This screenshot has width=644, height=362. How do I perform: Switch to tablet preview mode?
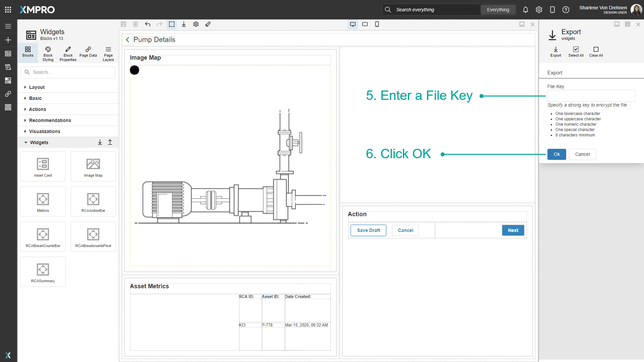click(x=365, y=24)
